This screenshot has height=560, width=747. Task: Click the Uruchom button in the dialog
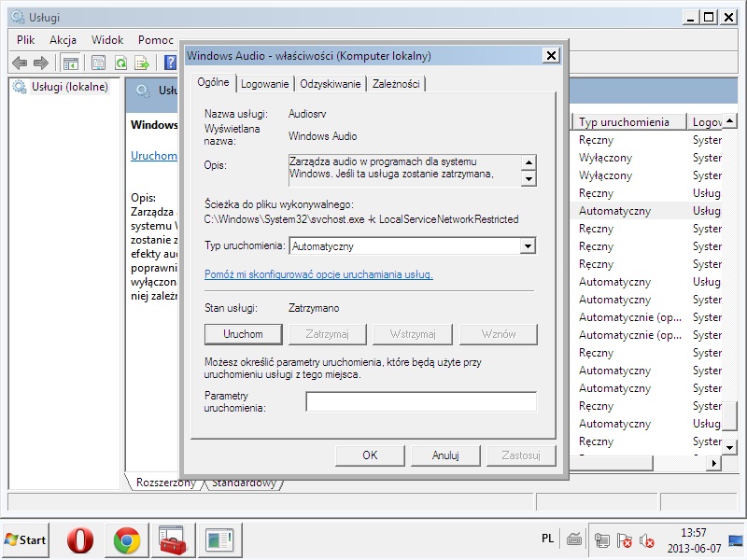tap(244, 334)
